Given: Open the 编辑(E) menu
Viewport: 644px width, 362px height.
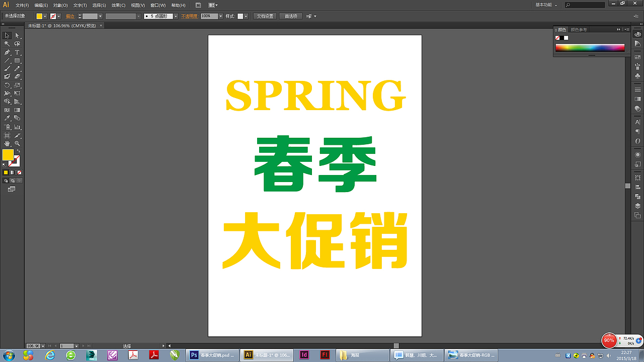Looking at the screenshot, I should pyautogui.click(x=41, y=5).
